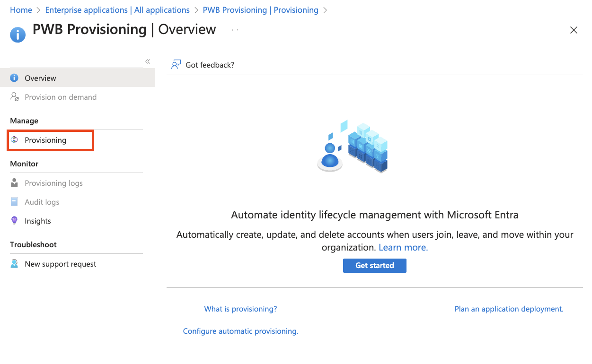Collapse the sidebar with double chevron
Viewport: 592px width, 364px height.
(x=148, y=61)
